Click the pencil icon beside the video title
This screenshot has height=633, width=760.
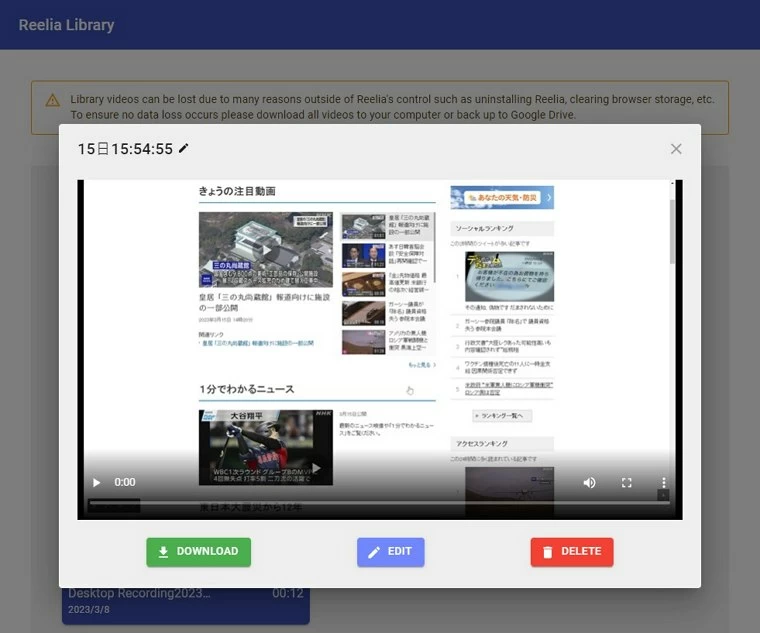point(183,149)
